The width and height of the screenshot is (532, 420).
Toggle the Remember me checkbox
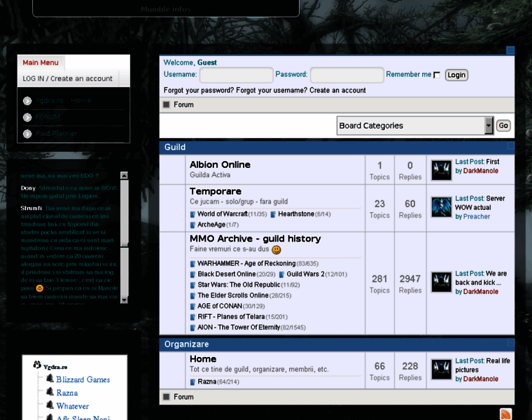point(437,75)
